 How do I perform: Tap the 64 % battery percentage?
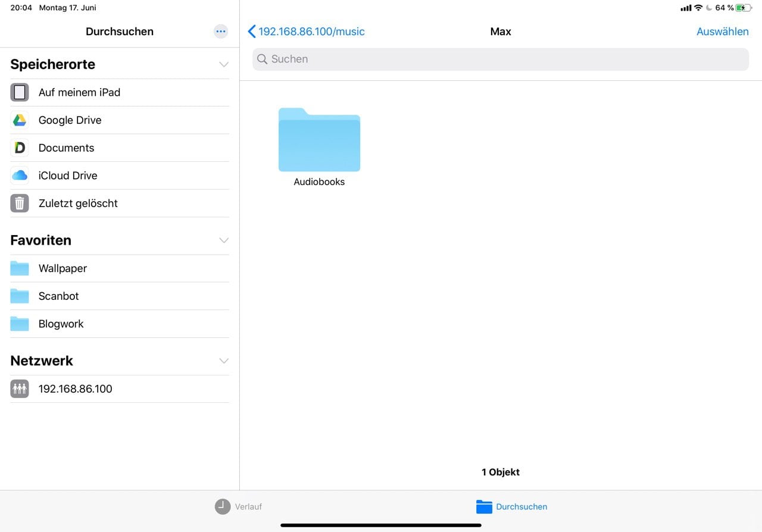[724, 8]
